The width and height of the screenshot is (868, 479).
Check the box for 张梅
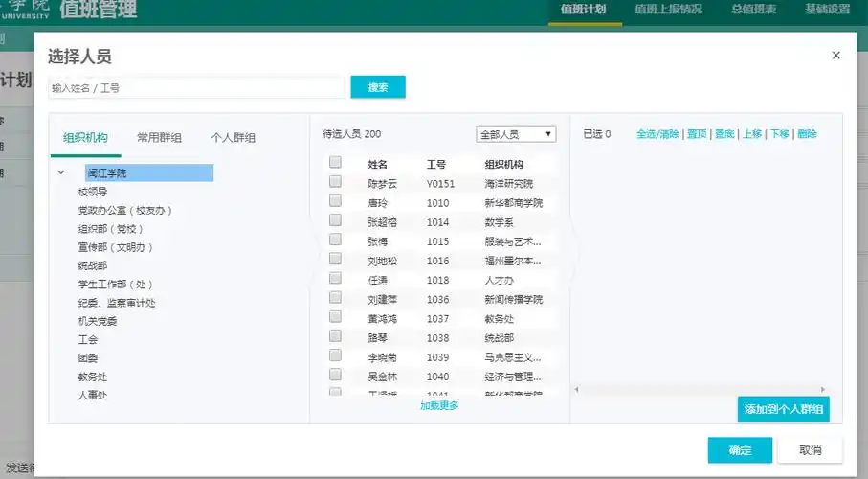coord(335,239)
